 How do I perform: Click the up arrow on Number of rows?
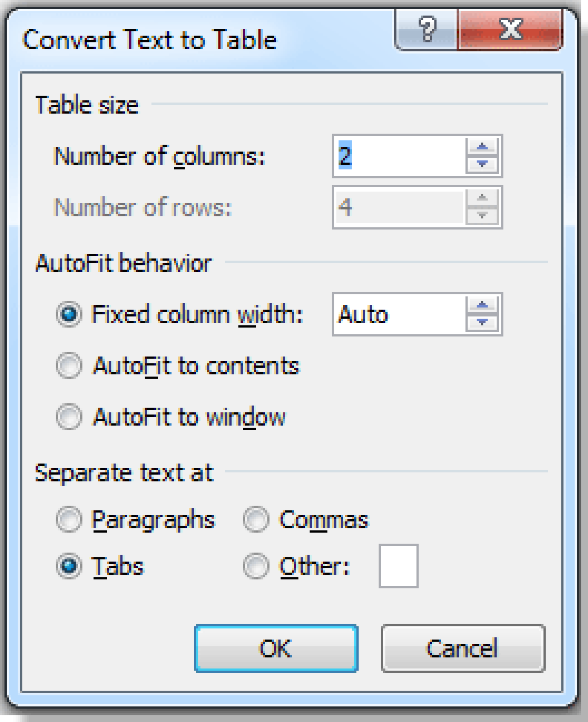[x=483, y=197]
